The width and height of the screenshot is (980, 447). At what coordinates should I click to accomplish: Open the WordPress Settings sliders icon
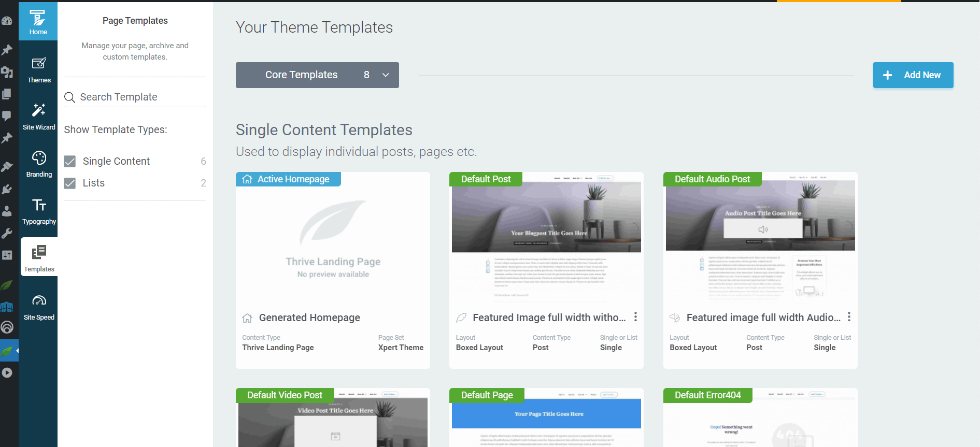pos(7,255)
